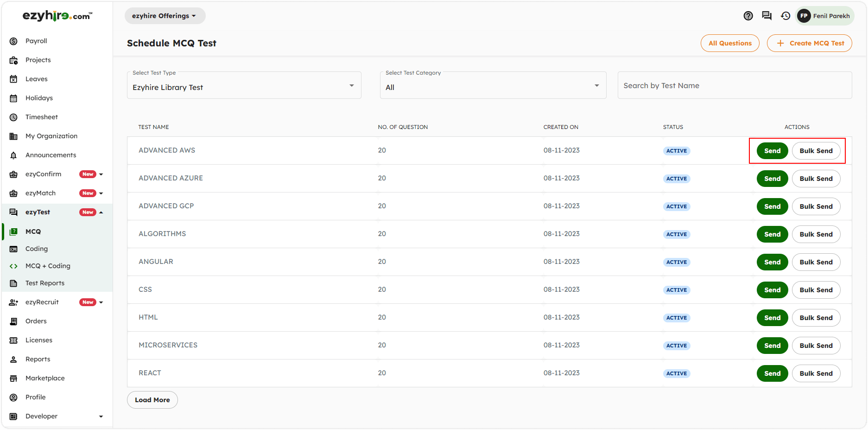Click the Orders receipt icon
The width and height of the screenshot is (868, 430).
point(13,321)
